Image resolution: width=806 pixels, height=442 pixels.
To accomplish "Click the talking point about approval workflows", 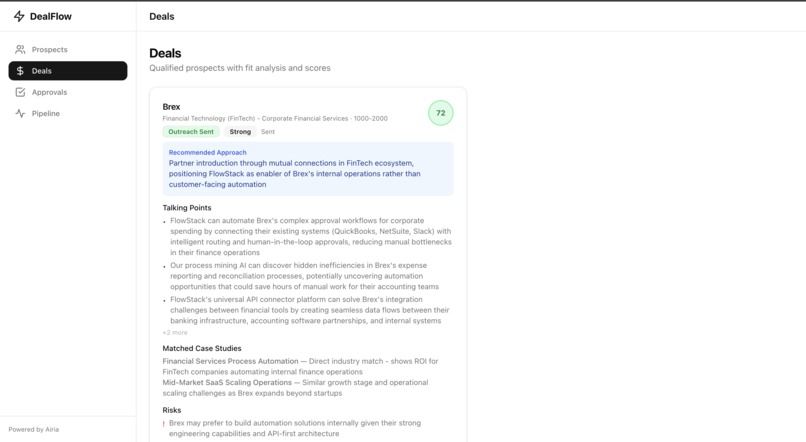I will point(310,236).
